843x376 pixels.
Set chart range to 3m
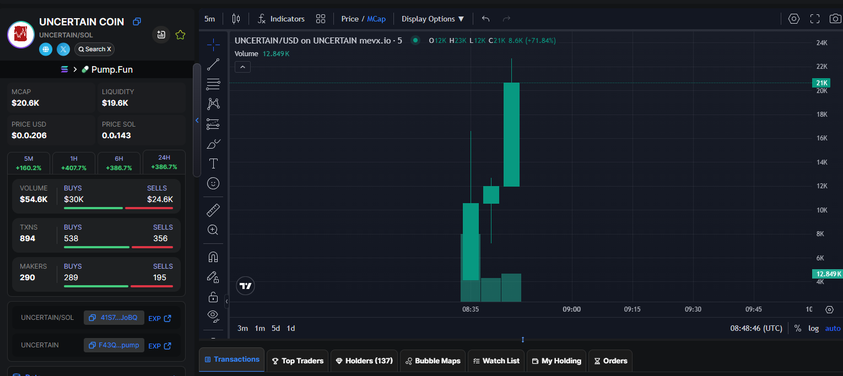pyautogui.click(x=242, y=328)
